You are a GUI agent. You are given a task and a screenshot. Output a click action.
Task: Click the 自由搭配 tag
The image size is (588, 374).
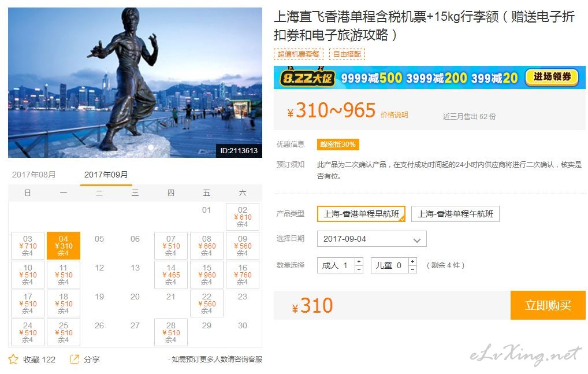(347, 54)
